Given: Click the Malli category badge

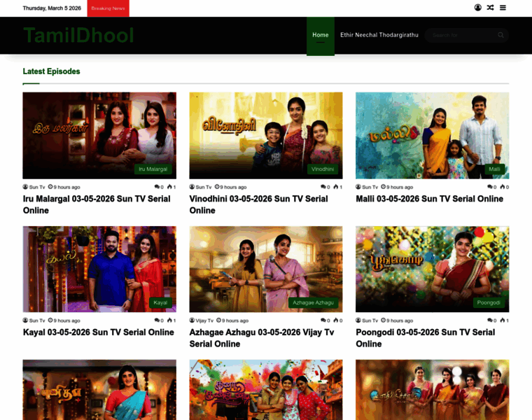Looking at the screenshot, I should click(494, 169).
